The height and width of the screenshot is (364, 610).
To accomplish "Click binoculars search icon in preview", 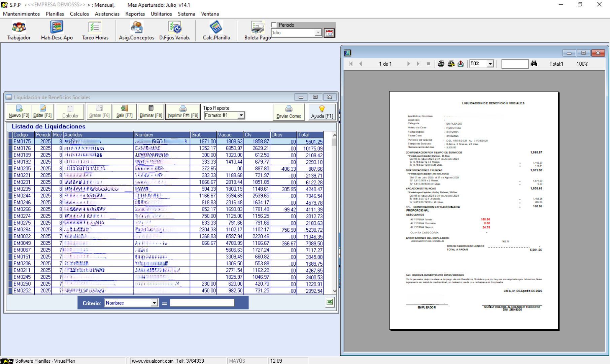I will tap(534, 64).
